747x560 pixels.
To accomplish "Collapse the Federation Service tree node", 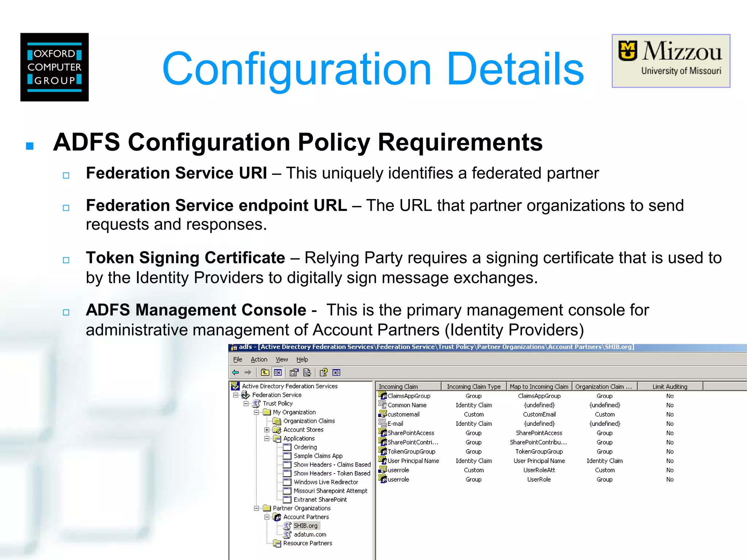I will (x=236, y=395).
